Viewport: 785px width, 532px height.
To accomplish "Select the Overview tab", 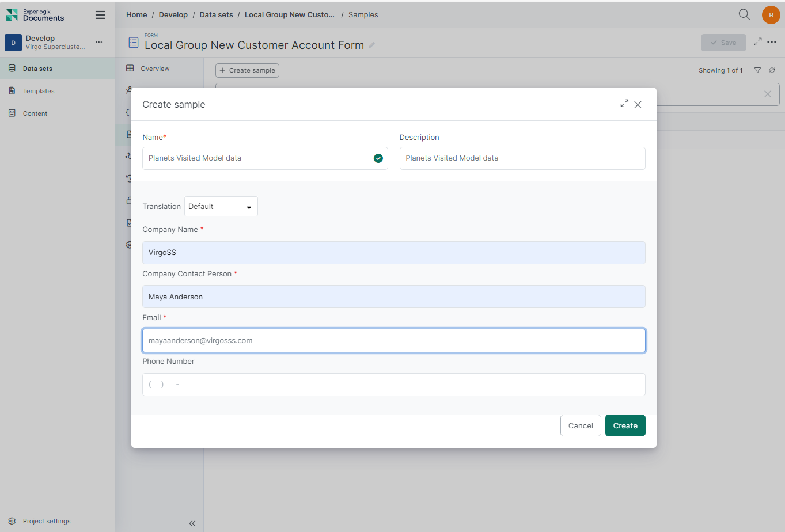I will pos(155,69).
